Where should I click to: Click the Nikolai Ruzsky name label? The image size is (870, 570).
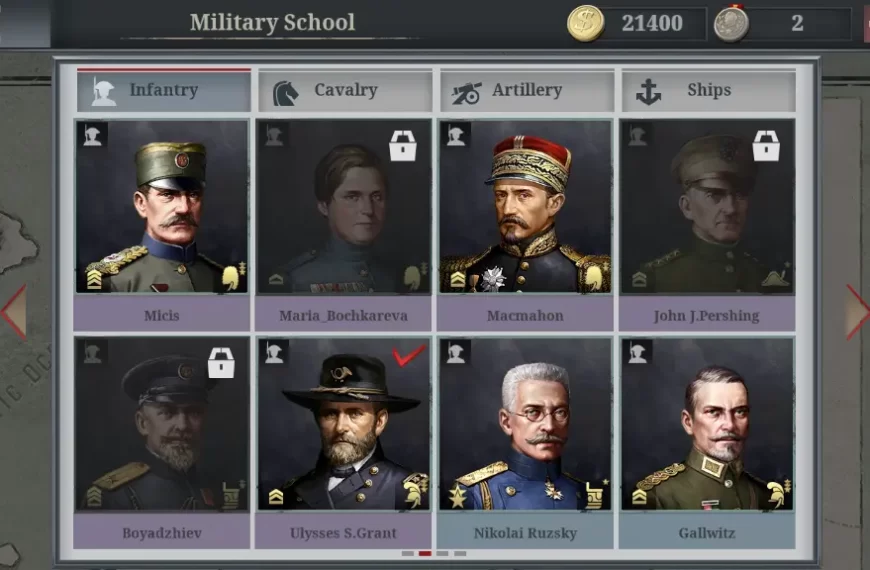pos(525,533)
